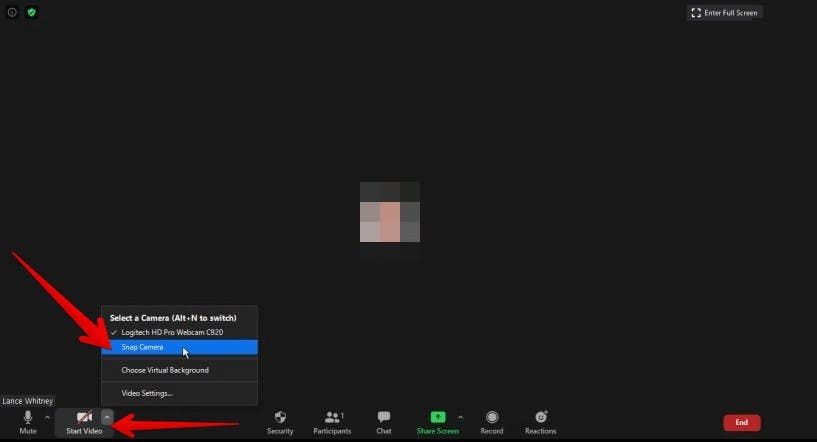Open the Chat panel
This screenshot has height=442, width=817.
384,420
